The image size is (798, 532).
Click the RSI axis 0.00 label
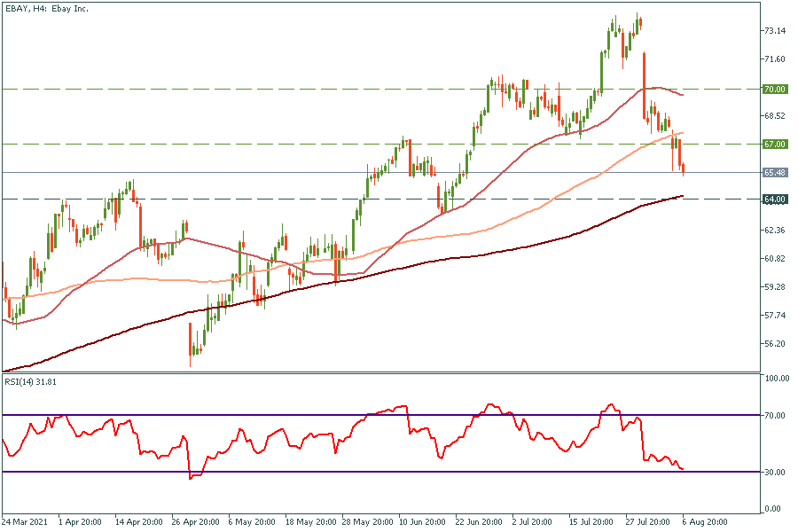point(774,509)
